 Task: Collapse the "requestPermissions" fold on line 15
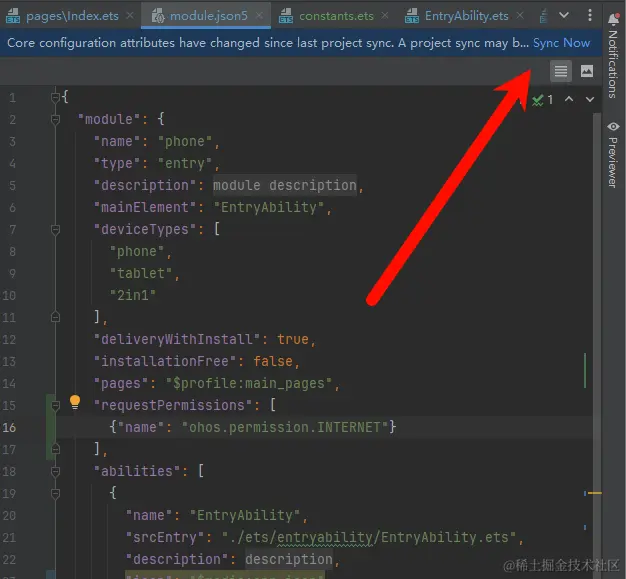pos(55,406)
